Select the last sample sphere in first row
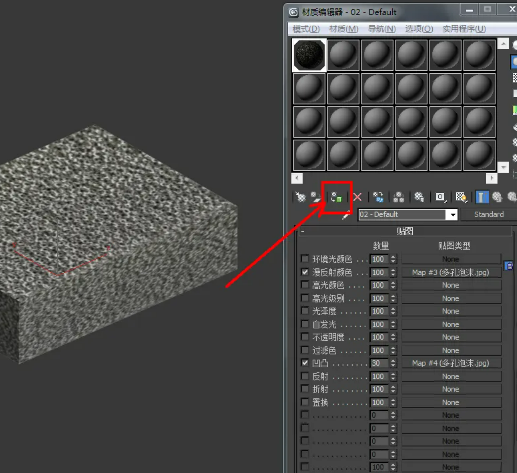 tap(479, 55)
